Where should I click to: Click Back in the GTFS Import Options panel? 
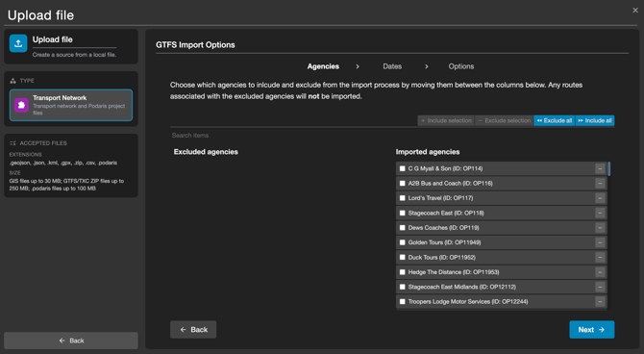(x=193, y=330)
